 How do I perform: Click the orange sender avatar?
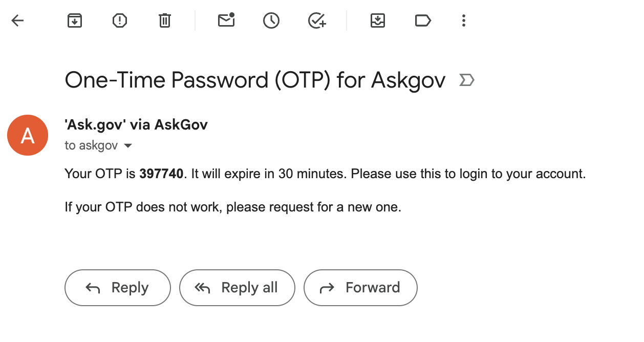tap(28, 135)
